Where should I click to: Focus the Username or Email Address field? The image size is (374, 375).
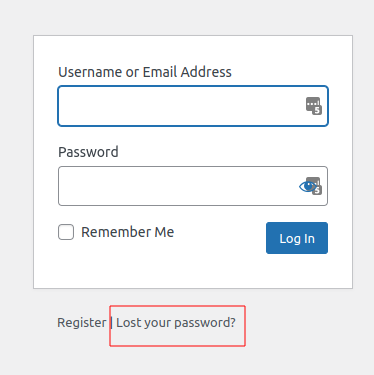tap(193, 106)
